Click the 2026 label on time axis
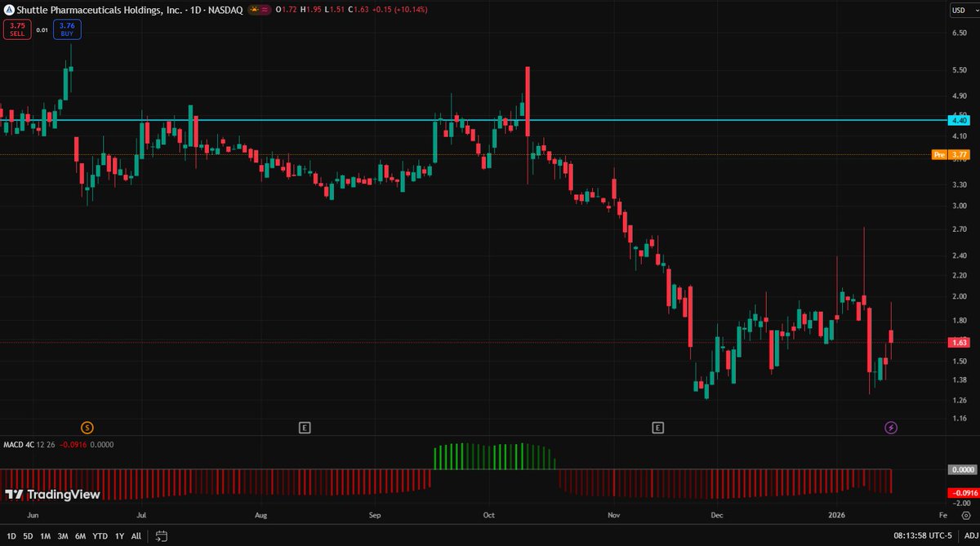Viewport: 980px width, 546px height. [x=836, y=515]
